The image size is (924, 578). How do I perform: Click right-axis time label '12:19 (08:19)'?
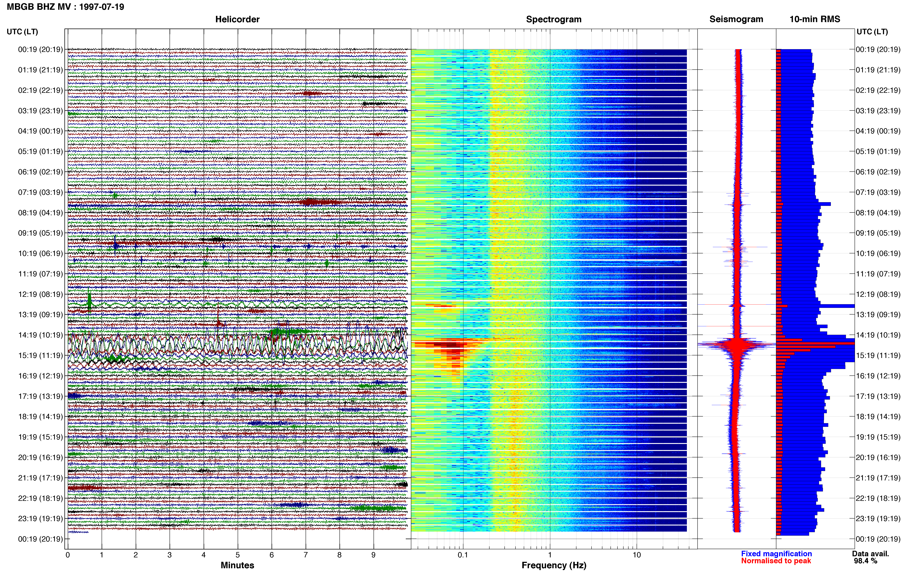pyautogui.click(x=878, y=294)
